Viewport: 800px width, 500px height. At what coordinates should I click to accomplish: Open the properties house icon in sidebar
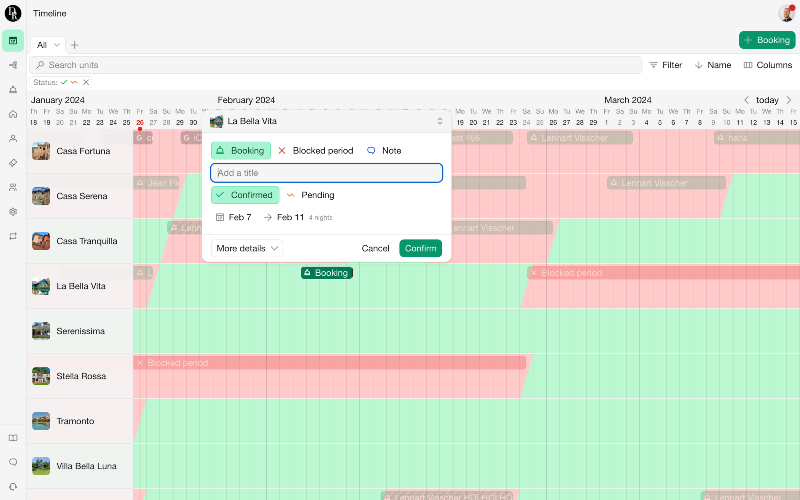[x=13, y=114]
